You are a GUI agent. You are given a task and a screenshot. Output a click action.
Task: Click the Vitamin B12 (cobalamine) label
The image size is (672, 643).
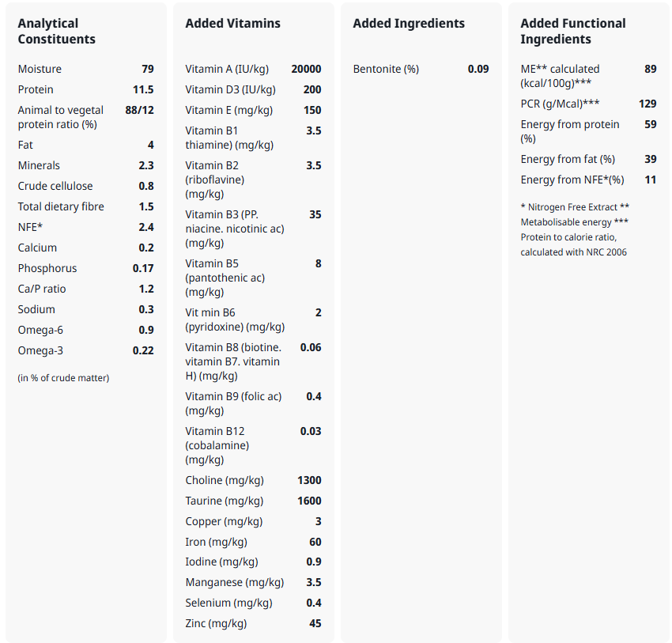pos(217,445)
